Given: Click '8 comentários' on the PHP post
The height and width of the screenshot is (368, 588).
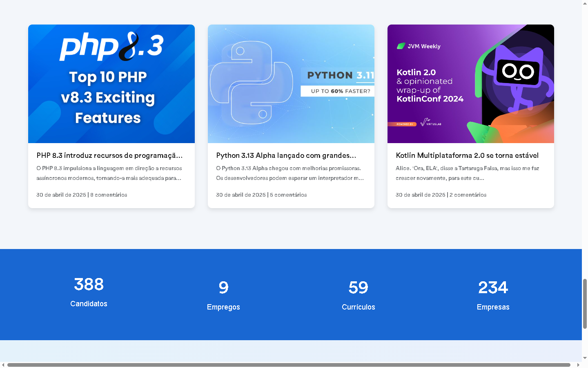Looking at the screenshot, I should [109, 195].
